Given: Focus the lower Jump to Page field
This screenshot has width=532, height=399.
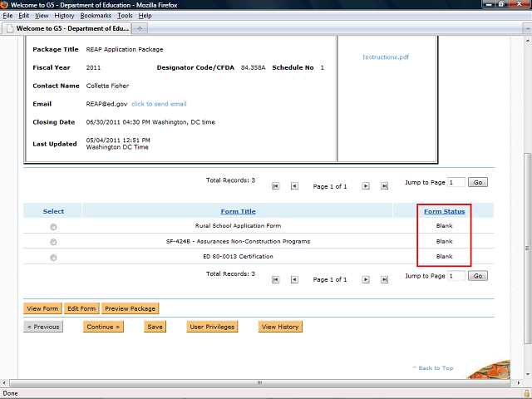Looking at the screenshot, I should point(456,276).
